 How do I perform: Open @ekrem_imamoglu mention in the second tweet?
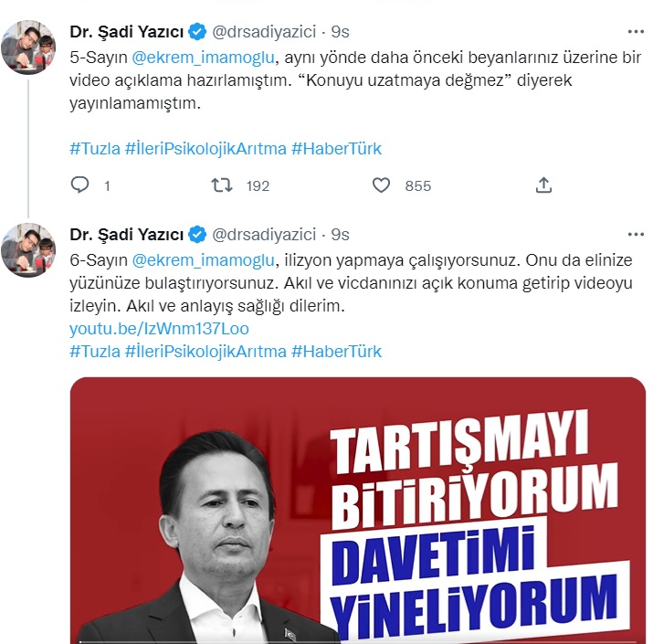tap(204, 260)
